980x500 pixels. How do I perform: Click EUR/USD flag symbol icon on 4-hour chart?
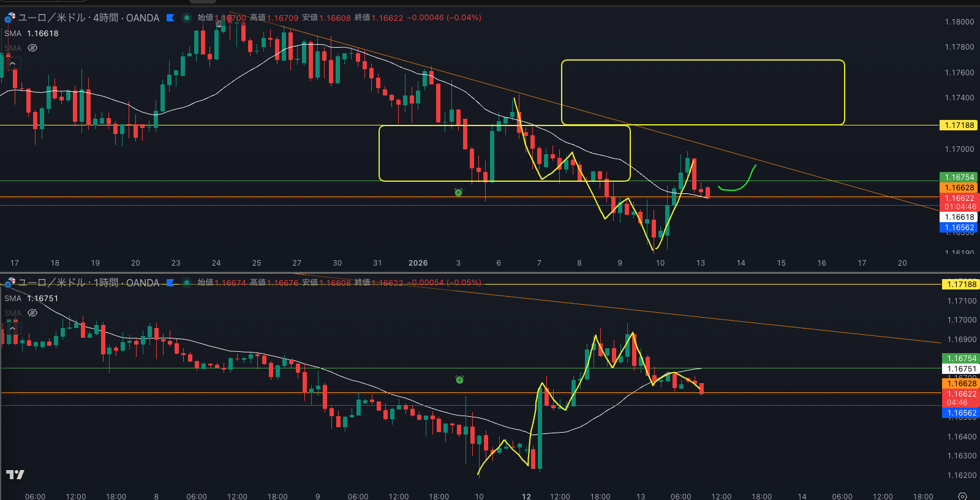pos(9,18)
